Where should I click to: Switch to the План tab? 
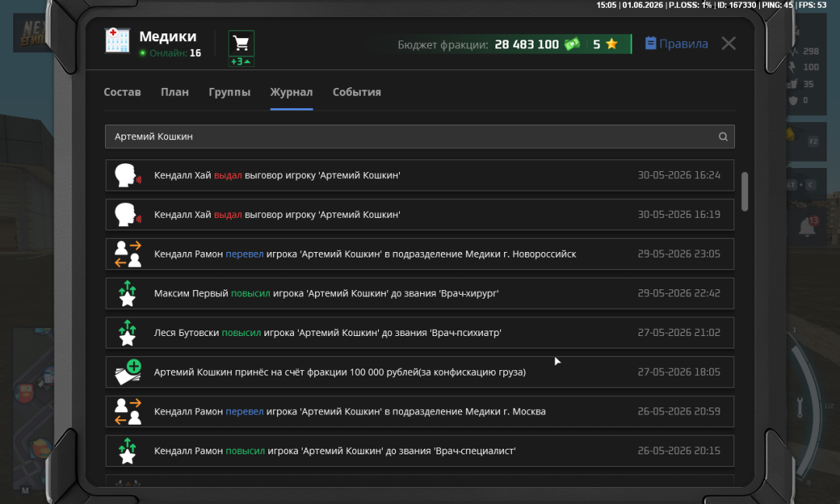pyautogui.click(x=175, y=92)
